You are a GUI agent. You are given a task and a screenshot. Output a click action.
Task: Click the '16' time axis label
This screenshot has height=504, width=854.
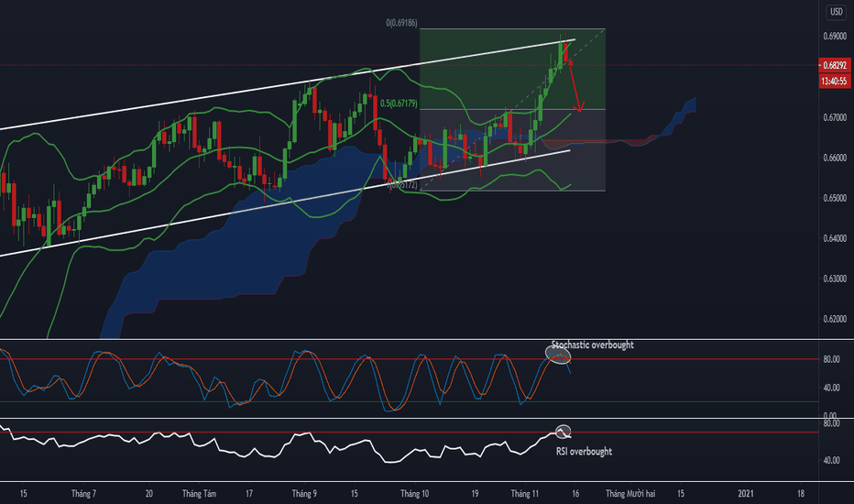(x=575, y=494)
